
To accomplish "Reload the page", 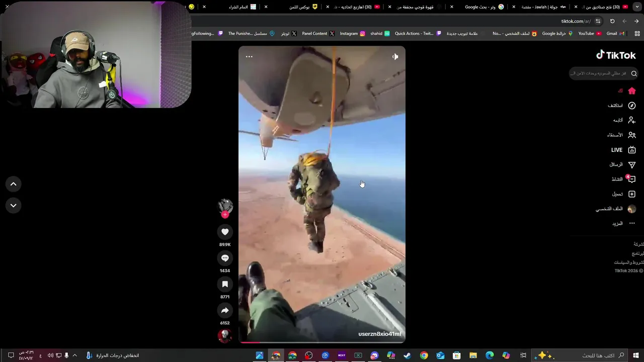I will (x=612, y=21).
